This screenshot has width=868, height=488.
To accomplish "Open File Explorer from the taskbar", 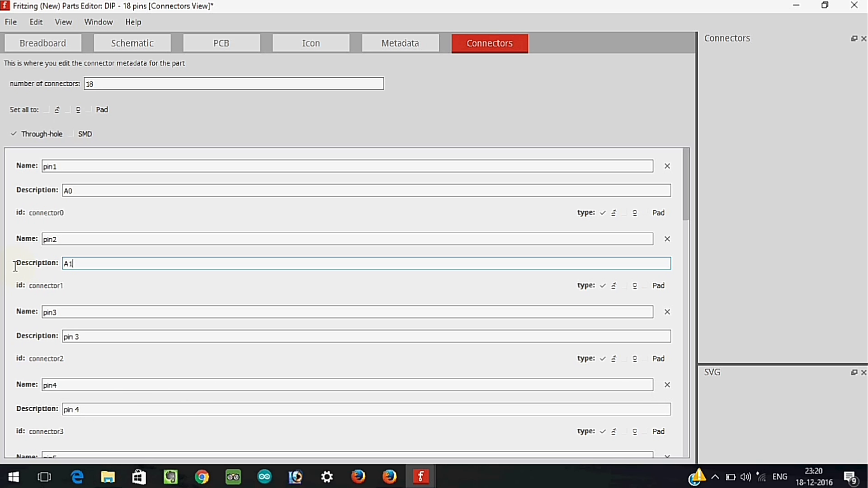I will pyautogui.click(x=108, y=477).
